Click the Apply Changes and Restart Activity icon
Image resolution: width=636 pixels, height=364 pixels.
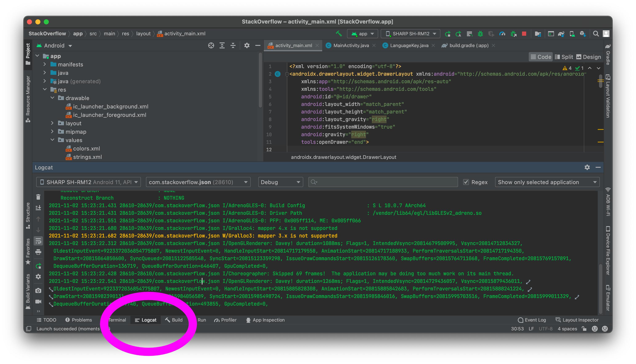tap(459, 34)
